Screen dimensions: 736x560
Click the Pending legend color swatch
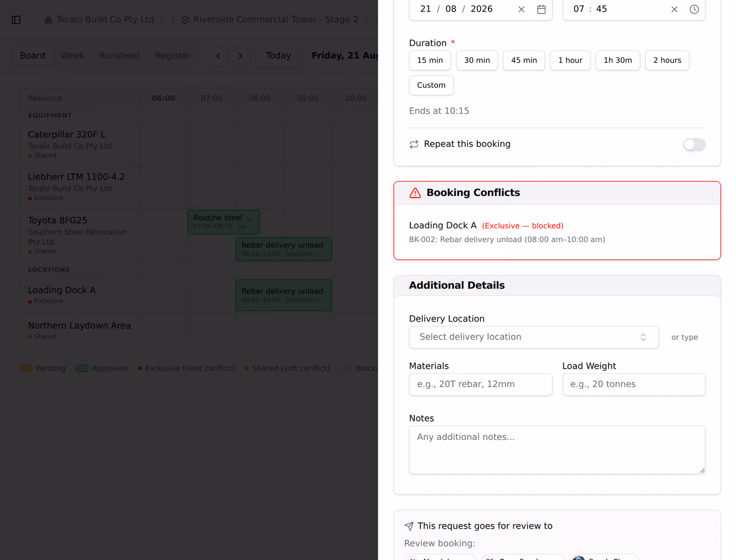pos(26,369)
